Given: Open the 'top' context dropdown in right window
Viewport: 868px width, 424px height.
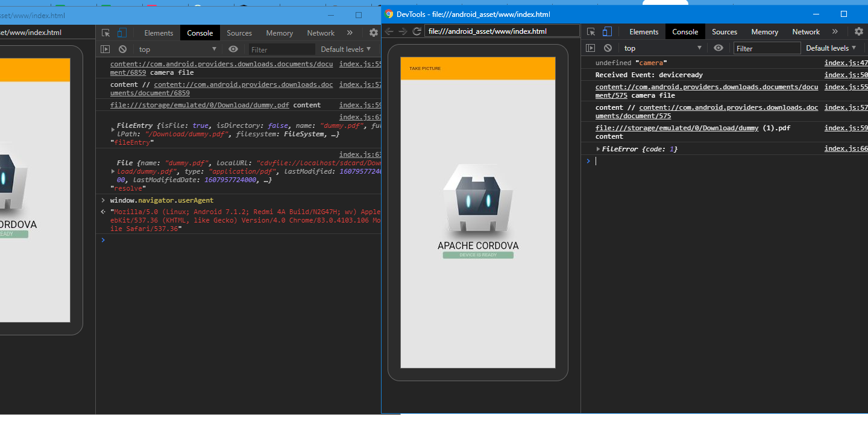Looking at the screenshot, I should [x=663, y=48].
